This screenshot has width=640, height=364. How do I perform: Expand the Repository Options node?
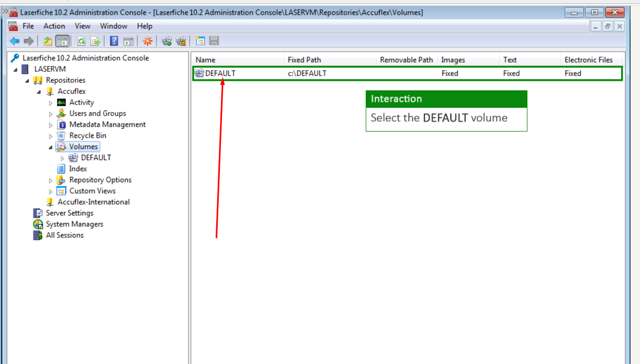coord(51,181)
